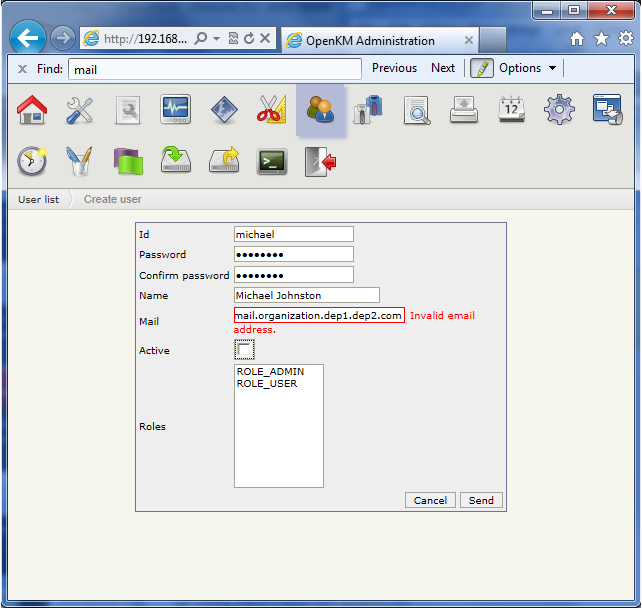This screenshot has width=642, height=608.
Task: Toggle the Active checkbox
Action: (245, 350)
